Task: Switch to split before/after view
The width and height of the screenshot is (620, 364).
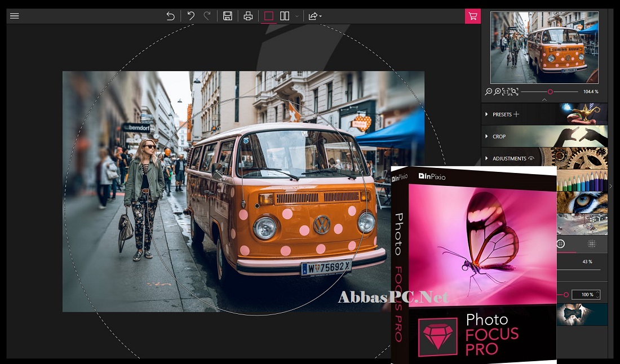Action: tap(285, 16)
